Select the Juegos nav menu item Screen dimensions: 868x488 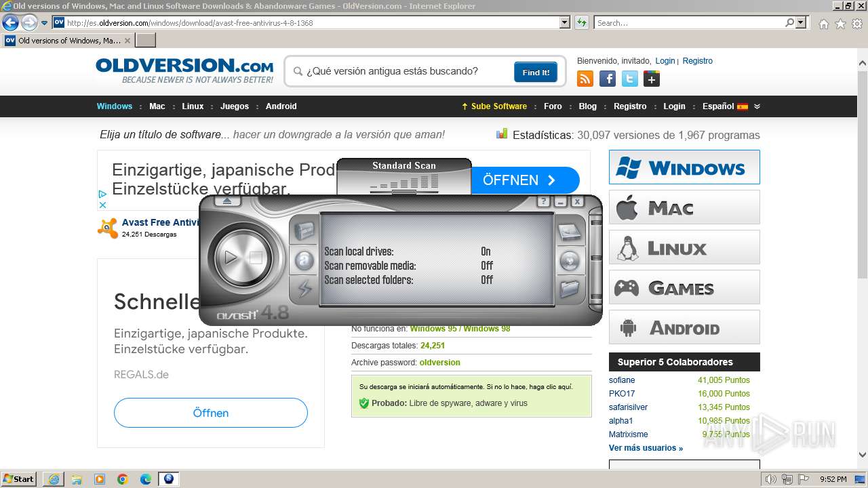tap(235, 106)
